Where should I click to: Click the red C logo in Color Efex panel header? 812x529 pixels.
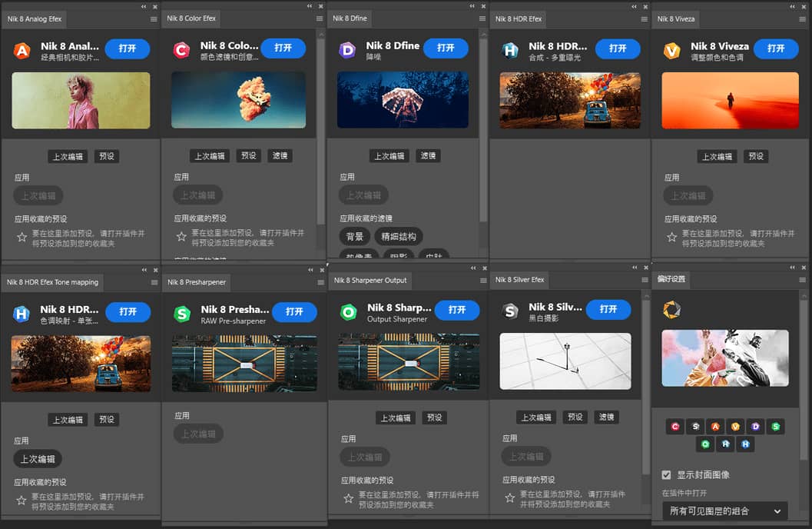pos(181,50)
